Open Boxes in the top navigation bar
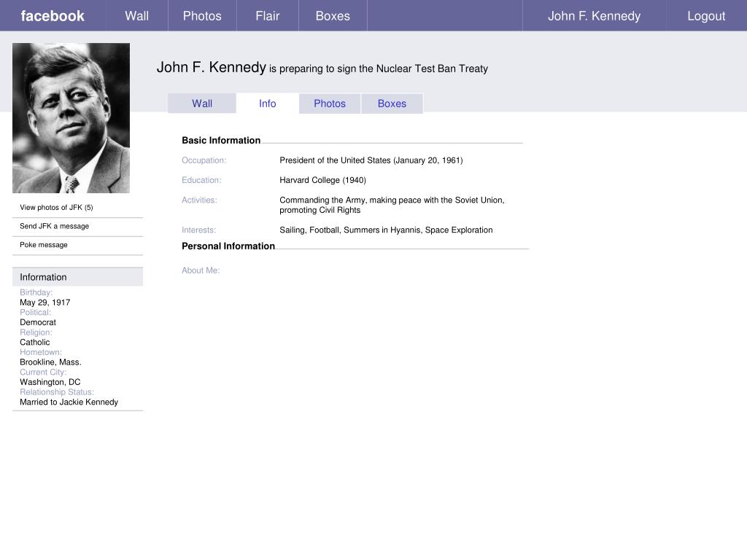 click(333, 16)
